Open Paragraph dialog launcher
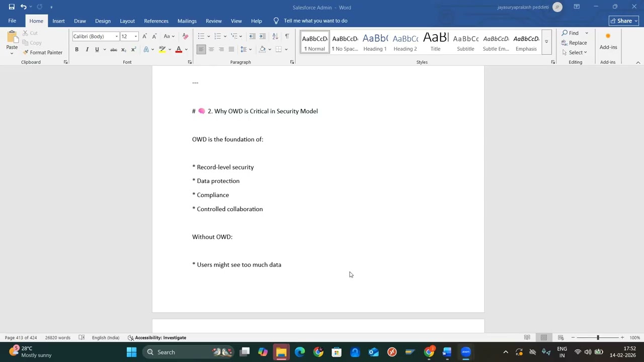This screenshot has height=362, width=644. pyautogui.click(x=292, y=62)
